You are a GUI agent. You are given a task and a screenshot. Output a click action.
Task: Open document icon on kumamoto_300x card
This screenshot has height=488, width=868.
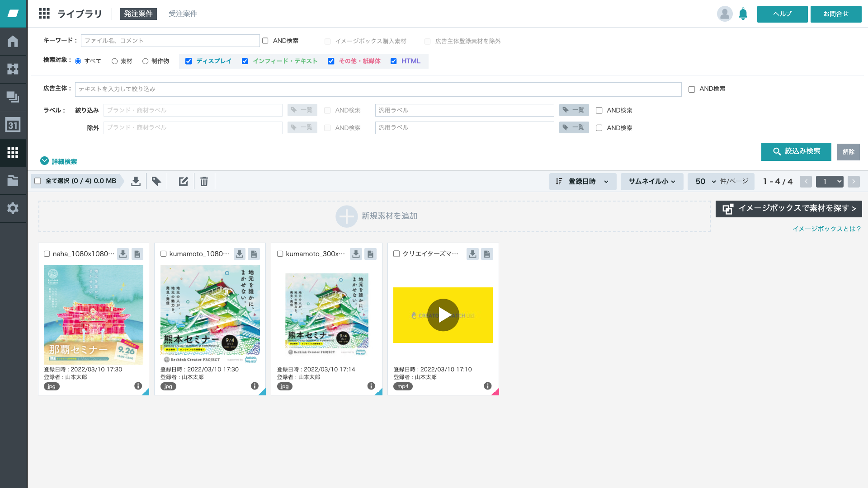[371, 254]
